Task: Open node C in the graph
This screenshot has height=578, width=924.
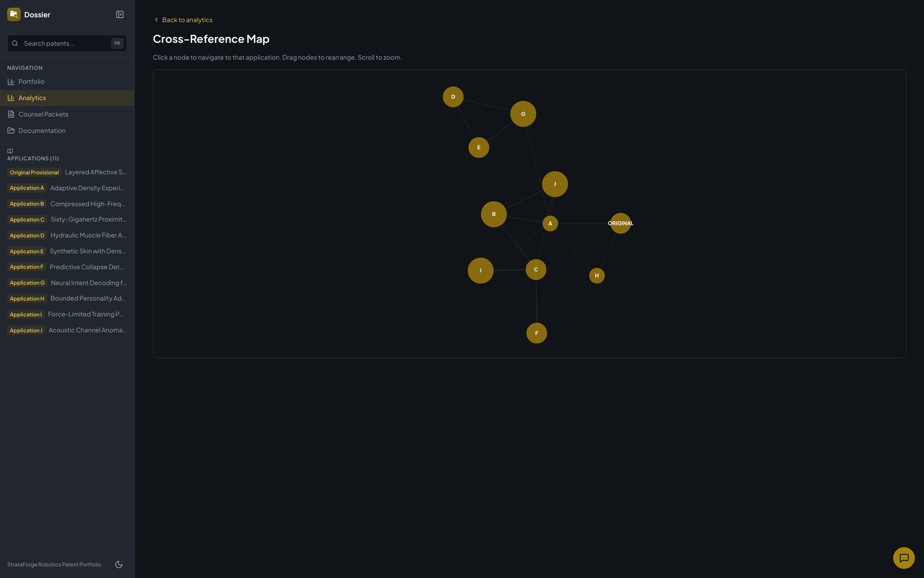Action: [536, 270]
